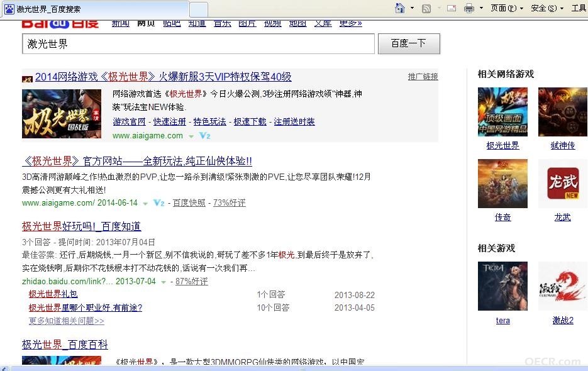The height and width of the screenshot is (371, 588).
Task: Click the Baidu logo
Action: click(x=60, y=24)
